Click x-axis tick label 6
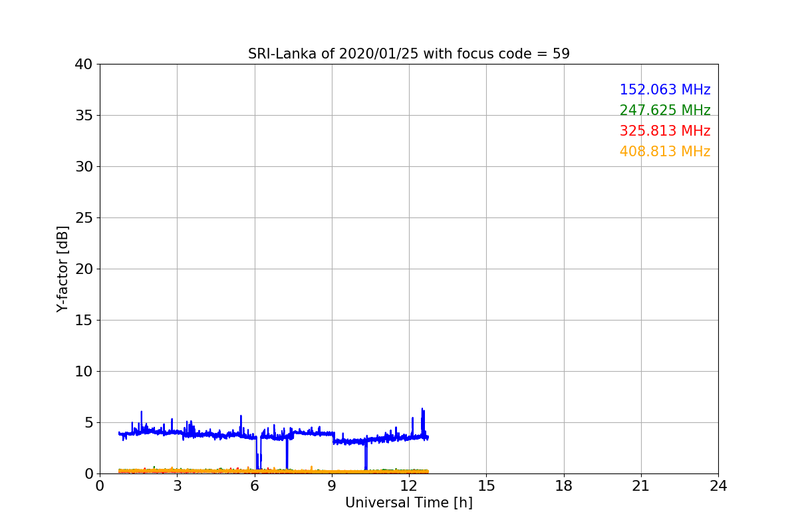The height and width of the screenshot is (532, 798). [255, 486]
